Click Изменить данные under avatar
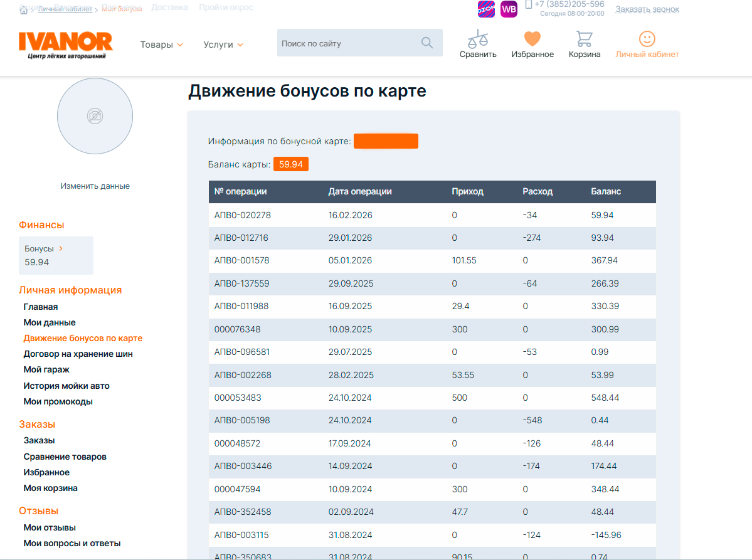752x560 pixels. point(95,186)
